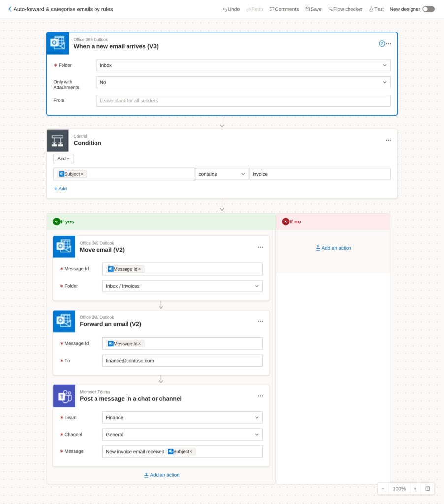Click Redo in the toolbar
Screen dimensions: 444x504
point(254,9)
